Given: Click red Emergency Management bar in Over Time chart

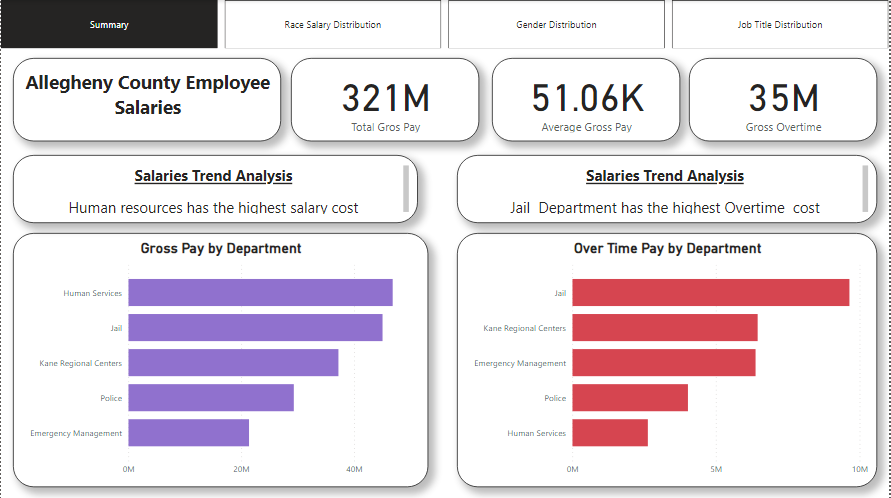Looking at the screenshot, I should click(663, 363).
